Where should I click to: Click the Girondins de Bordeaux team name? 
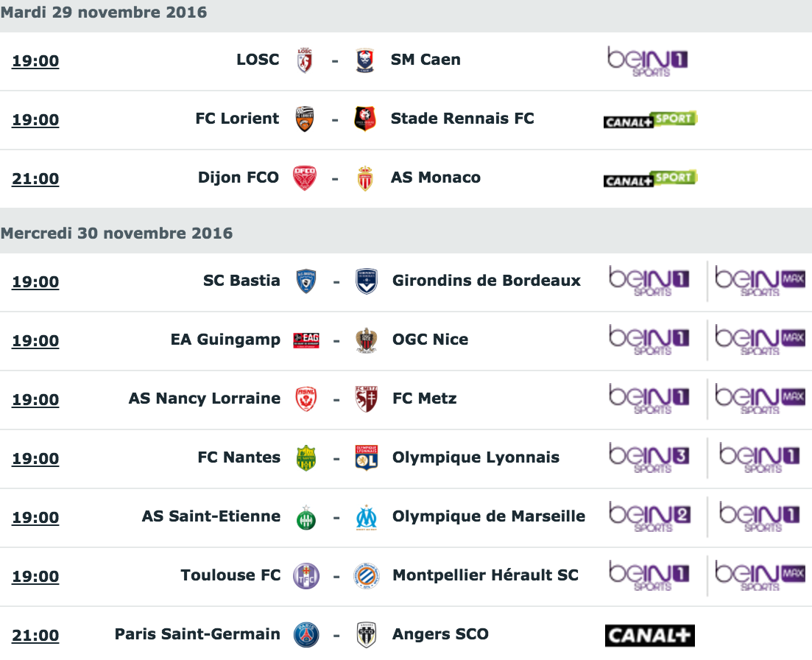click(x=487, y=281)
